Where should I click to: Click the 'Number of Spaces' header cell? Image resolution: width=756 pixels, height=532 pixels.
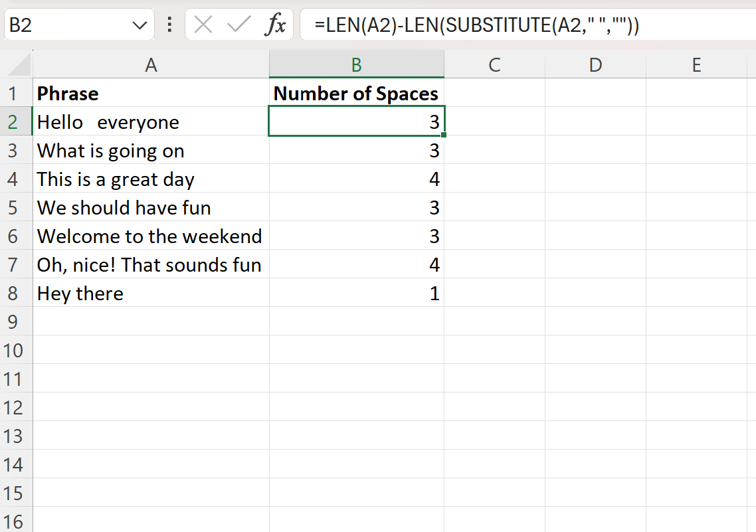pos(356,93)
